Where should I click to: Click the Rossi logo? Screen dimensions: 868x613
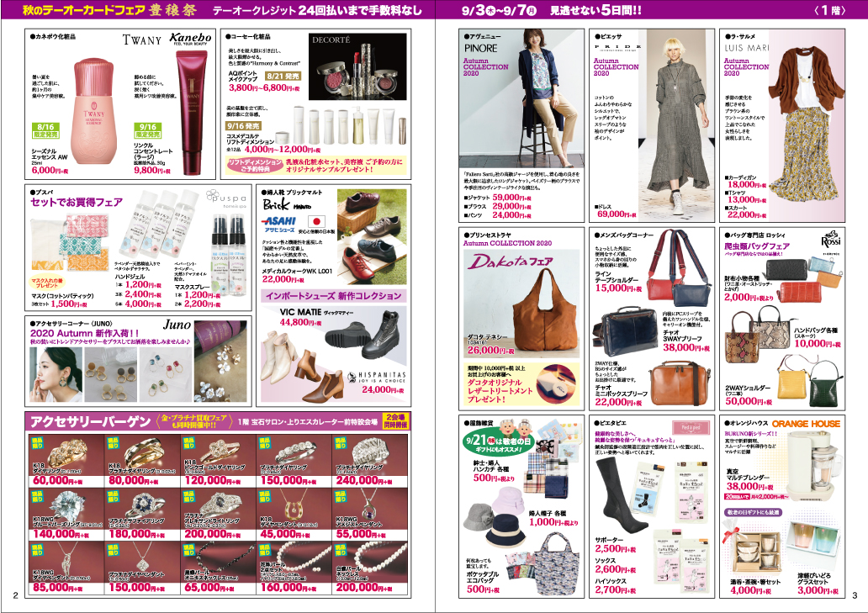click(830, 240)
